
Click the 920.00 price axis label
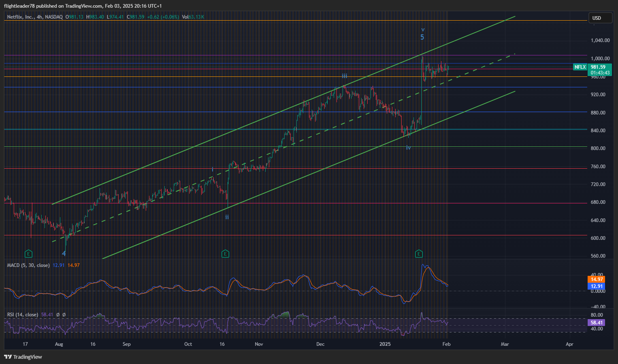598,95
